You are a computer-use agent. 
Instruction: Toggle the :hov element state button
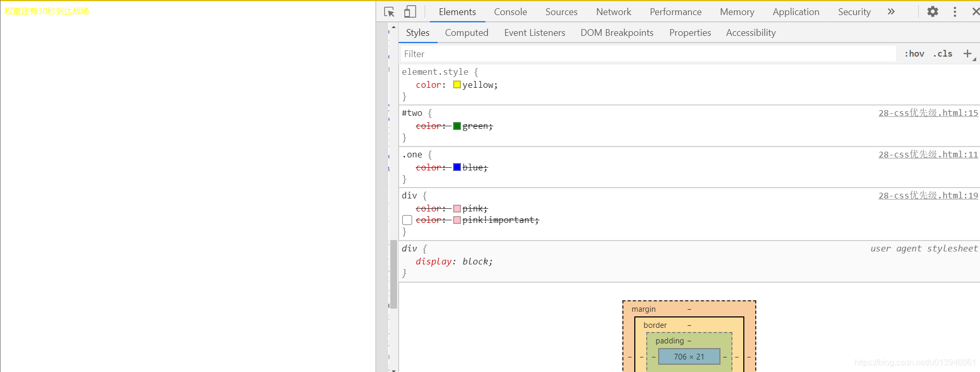(x=914, y=54)
